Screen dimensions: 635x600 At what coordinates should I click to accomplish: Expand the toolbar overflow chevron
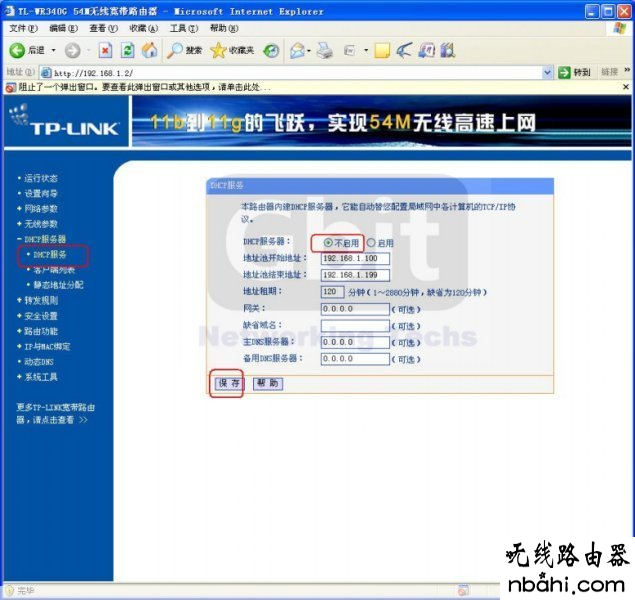point(627,70)
